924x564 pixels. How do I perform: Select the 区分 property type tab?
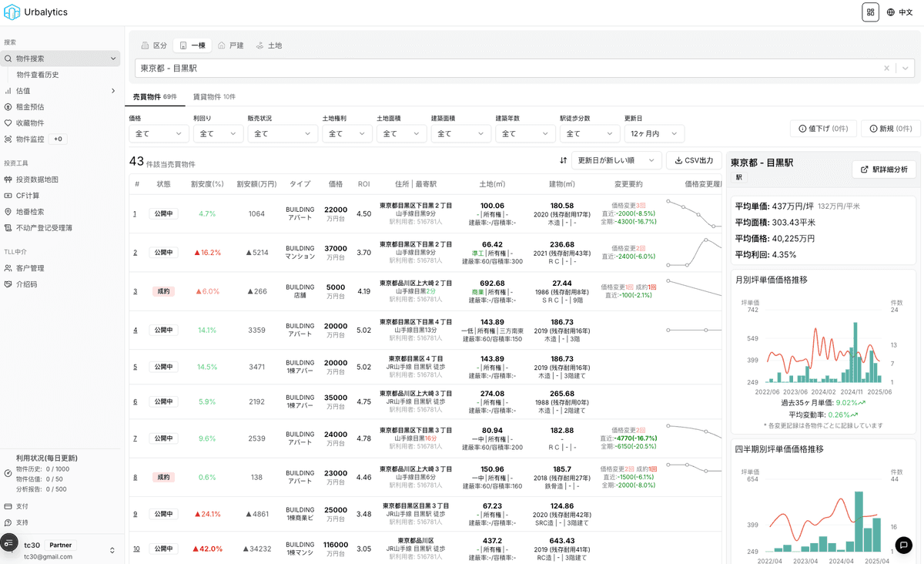click(x=154, y=45)
